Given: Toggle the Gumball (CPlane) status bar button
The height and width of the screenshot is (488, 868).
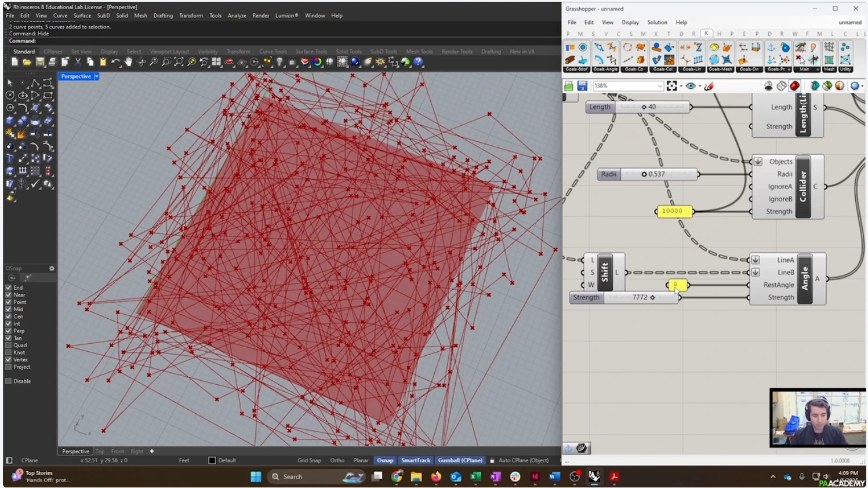Looking at the screenshot, I should (460, 460).
